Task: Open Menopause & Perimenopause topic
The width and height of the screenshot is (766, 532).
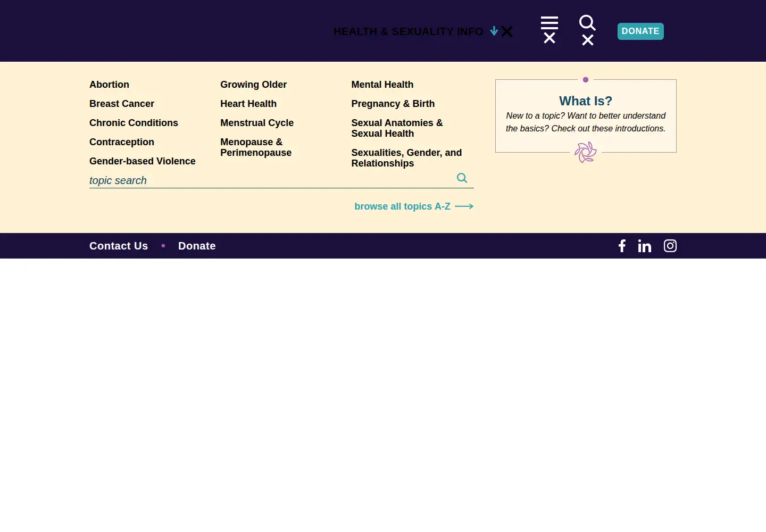Action: [256, 147]
